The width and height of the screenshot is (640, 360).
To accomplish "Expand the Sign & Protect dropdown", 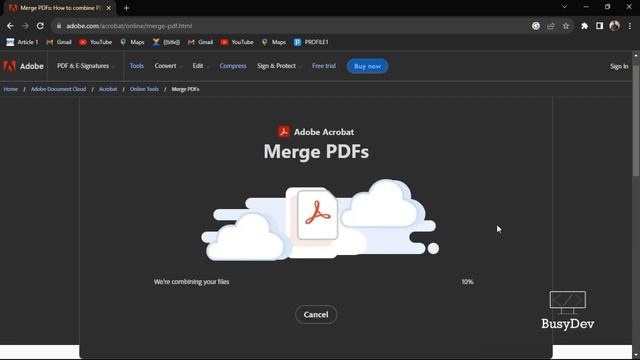I will [279, 66].
